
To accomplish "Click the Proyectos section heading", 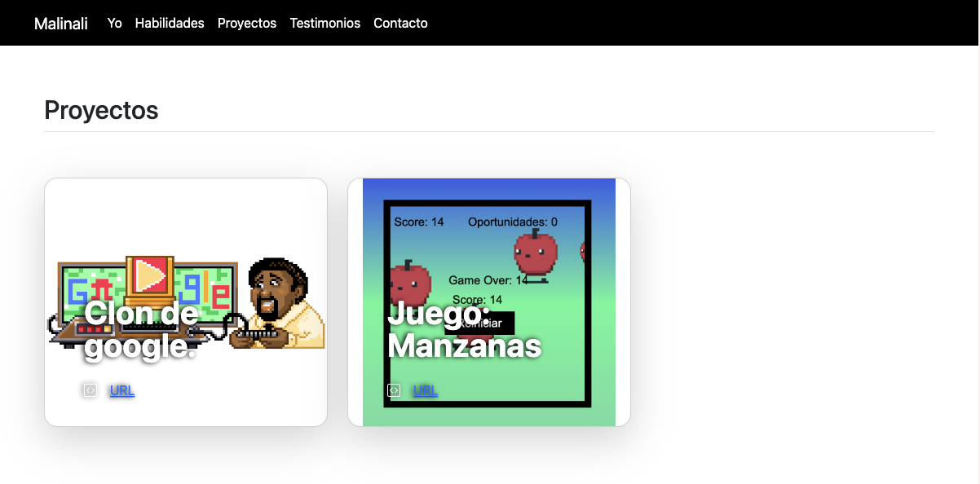I will [x=101, y=110].
